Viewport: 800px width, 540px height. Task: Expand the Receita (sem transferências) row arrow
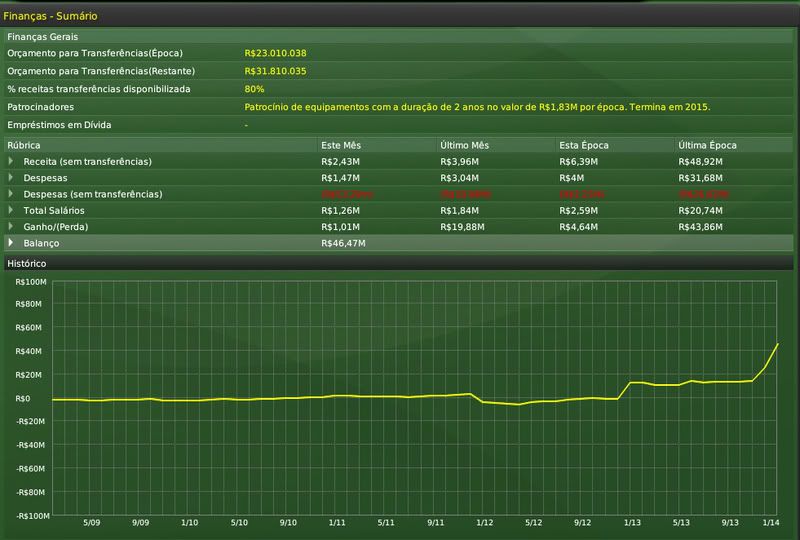click(12, 161)
